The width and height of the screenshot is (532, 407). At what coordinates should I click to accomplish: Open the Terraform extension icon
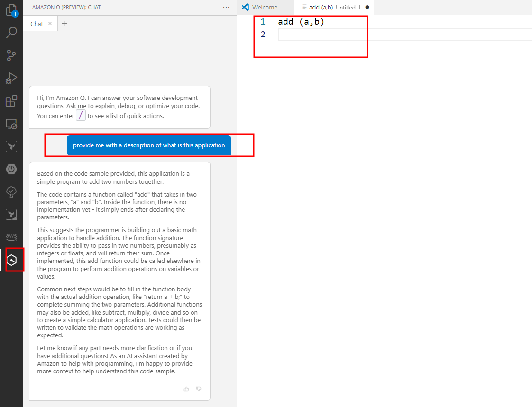coord(11,146)
